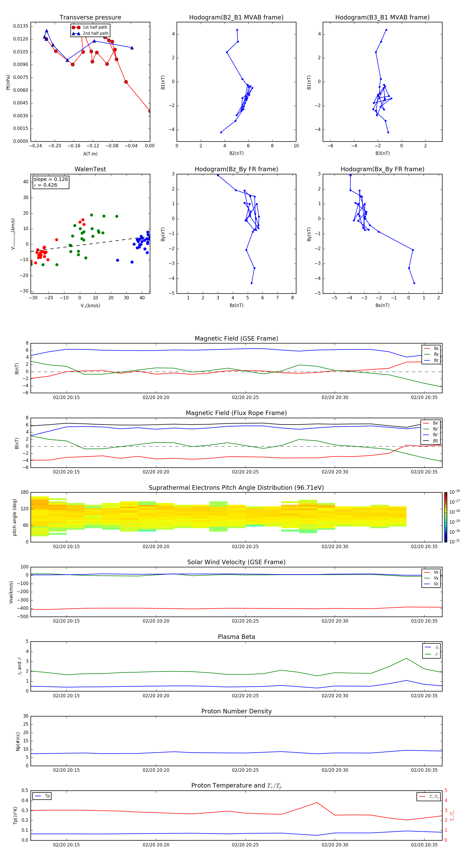
Task: Click the 'By' entry in GSE legend
Action: tap(431, 354)
